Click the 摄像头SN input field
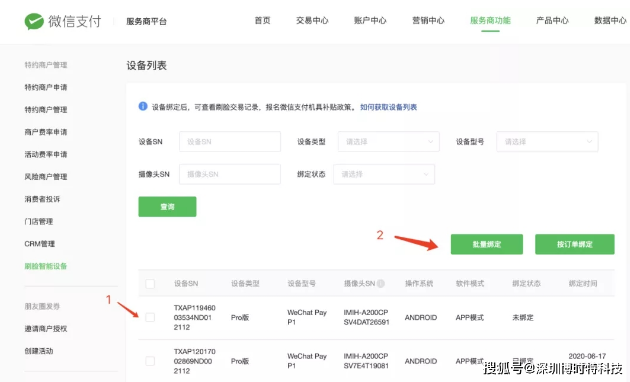The image size is (630, 382). tap(230, 174)
